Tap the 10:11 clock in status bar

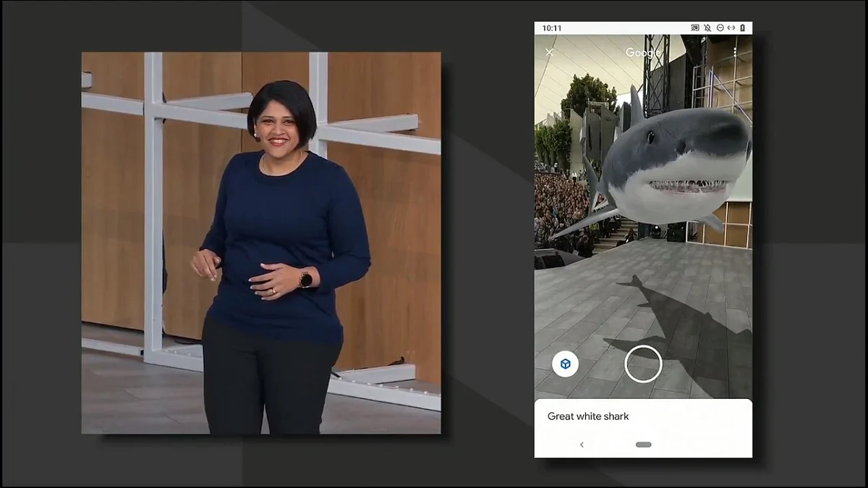(x=552, y=28)
